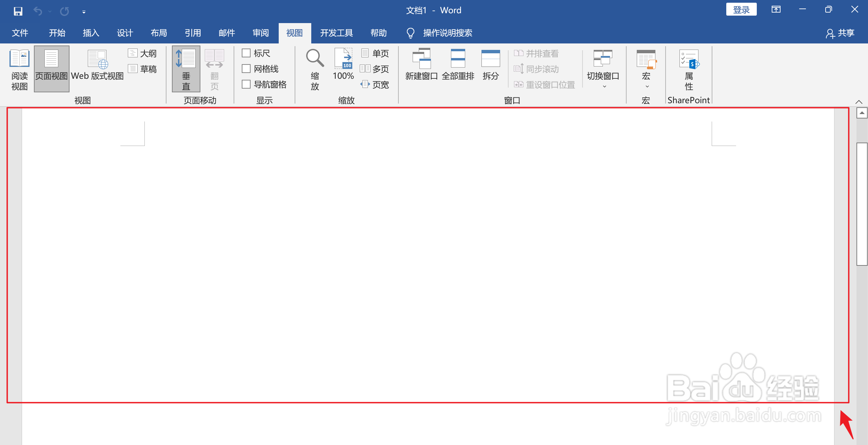This screenshot has height=445, width=868.
Task: Click the 登录 sign-in button
Action: tap(741, 10)
